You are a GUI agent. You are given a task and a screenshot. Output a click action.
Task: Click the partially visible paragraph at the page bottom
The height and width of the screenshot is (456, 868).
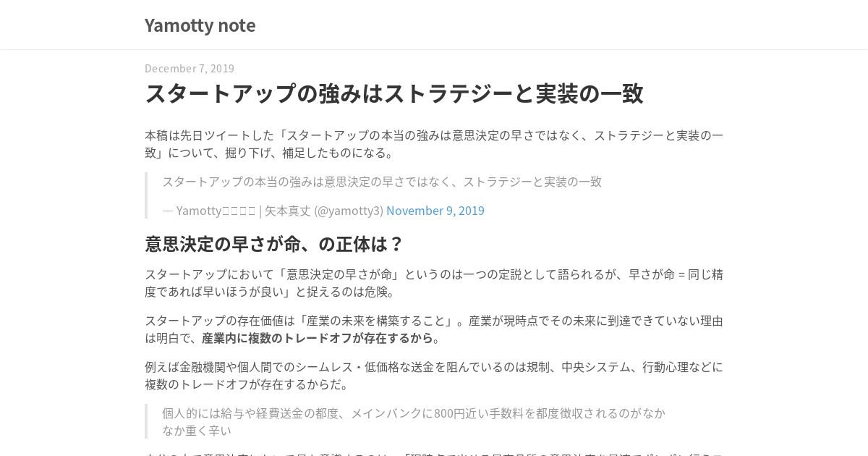point(434,453)
